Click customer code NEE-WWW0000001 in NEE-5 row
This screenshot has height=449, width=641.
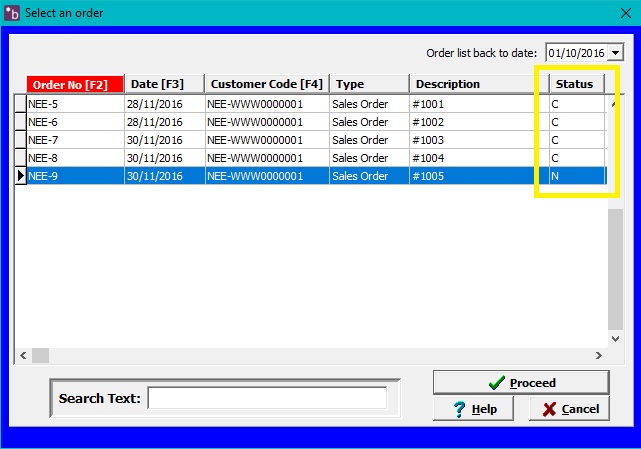click(x=267, y=104)
